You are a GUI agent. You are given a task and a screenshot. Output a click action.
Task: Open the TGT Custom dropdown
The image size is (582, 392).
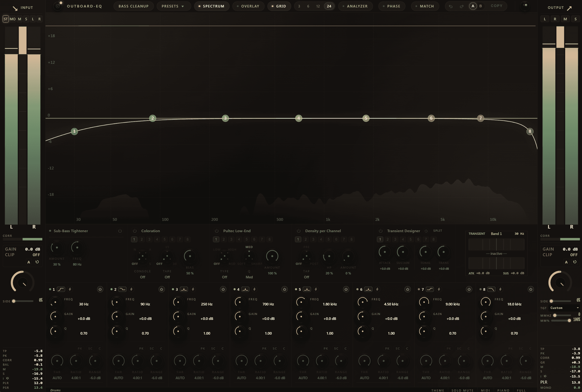564,308
